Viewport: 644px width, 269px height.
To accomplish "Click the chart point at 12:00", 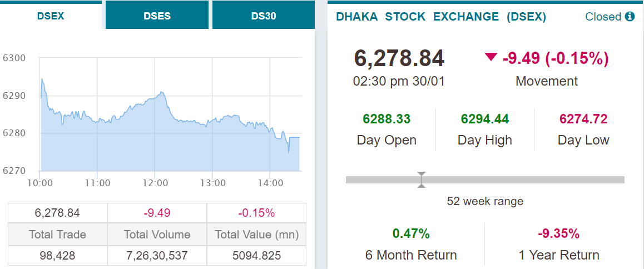I will click(x=155, y=98).
